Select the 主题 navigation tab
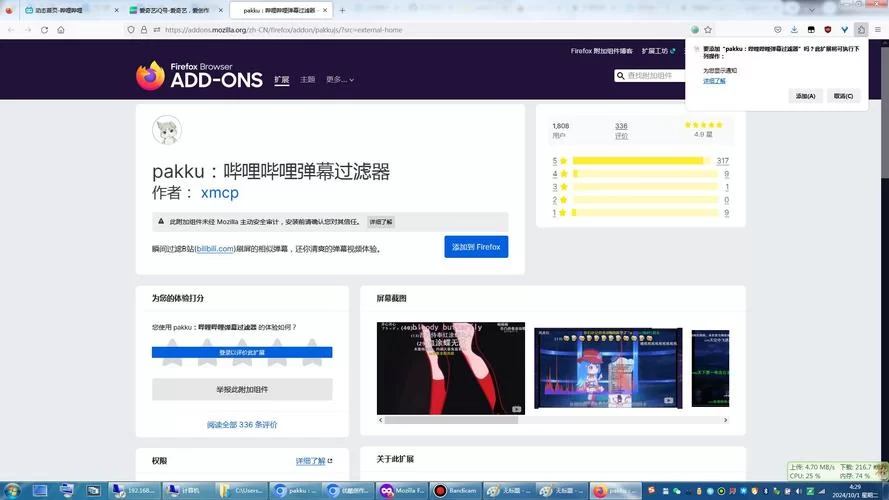Image resolution: width=889 pixels, height=500 pixels. [x=307, y=79]
